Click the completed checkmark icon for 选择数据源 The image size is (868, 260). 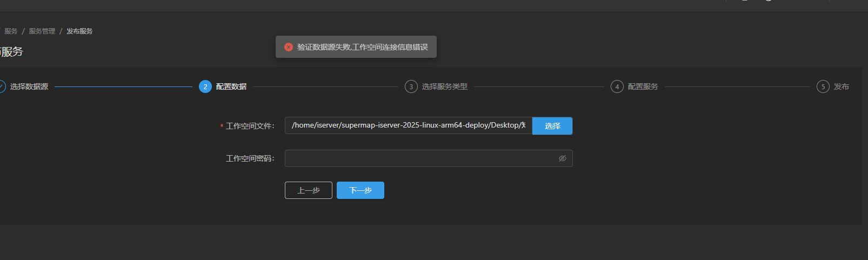[x=2, y=86]
